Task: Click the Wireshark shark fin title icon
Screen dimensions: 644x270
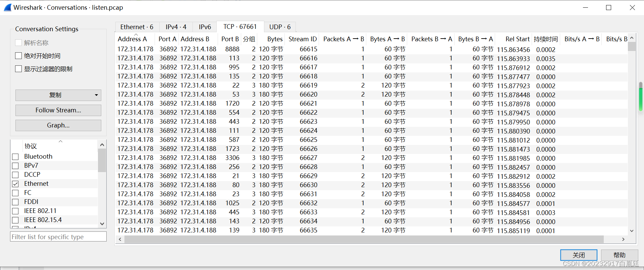Action: pos(7,7)
